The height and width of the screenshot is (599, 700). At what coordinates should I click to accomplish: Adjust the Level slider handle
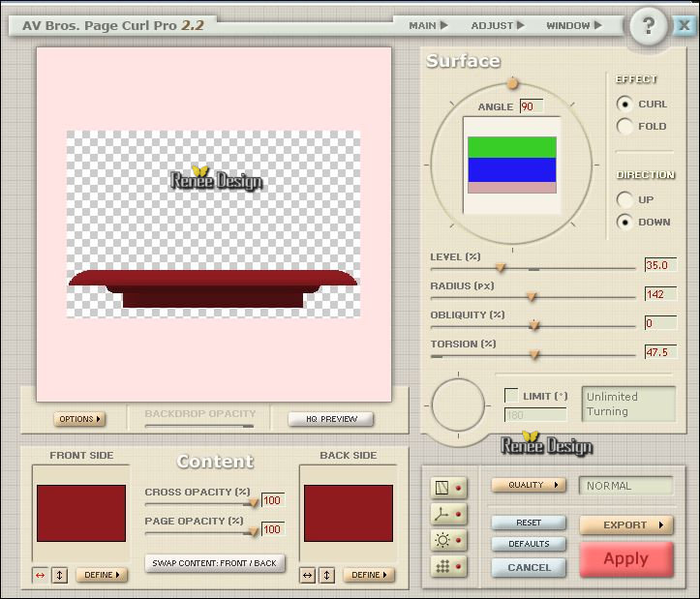(501, 267)
